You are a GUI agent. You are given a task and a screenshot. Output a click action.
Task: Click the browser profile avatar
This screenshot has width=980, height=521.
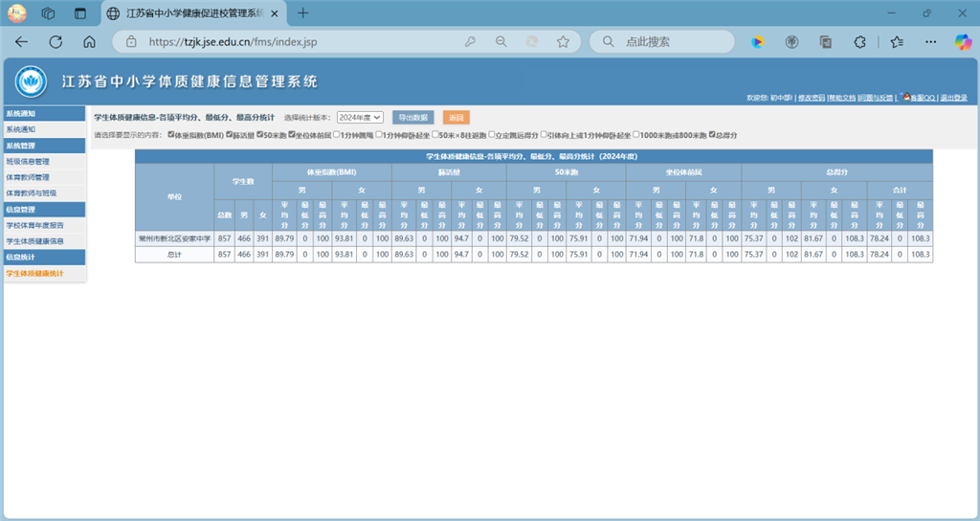coord(17,13)
